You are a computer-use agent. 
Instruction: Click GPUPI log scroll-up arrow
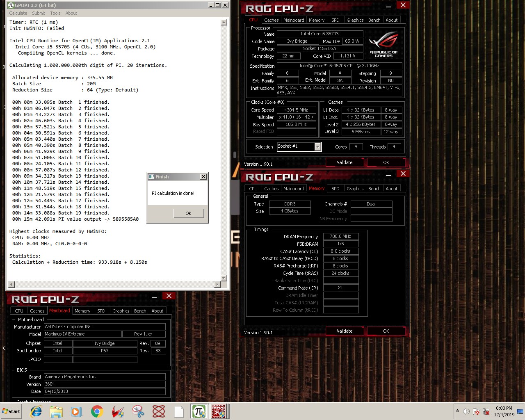click(x=224, y=22)
